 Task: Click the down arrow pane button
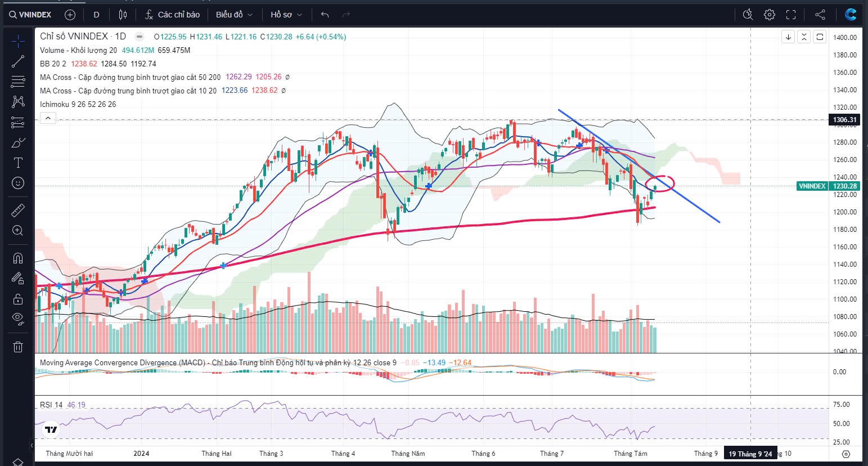click(x=788, y=37)
